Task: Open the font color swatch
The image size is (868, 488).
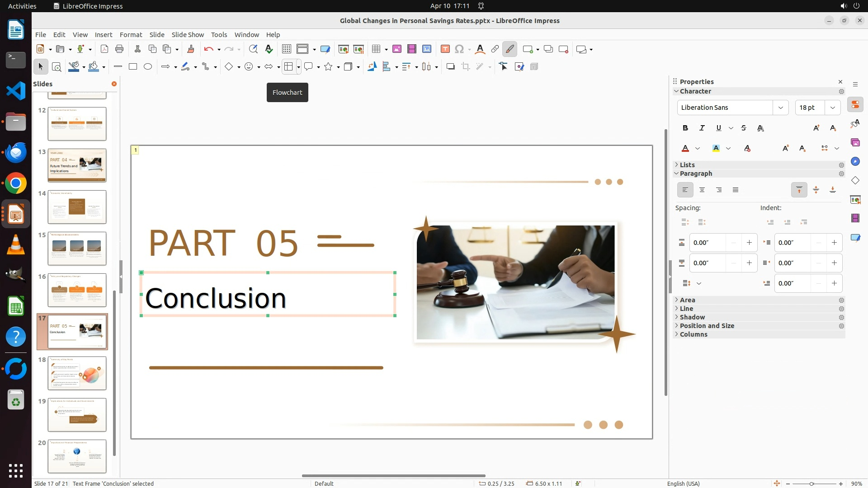Action: 685,149
